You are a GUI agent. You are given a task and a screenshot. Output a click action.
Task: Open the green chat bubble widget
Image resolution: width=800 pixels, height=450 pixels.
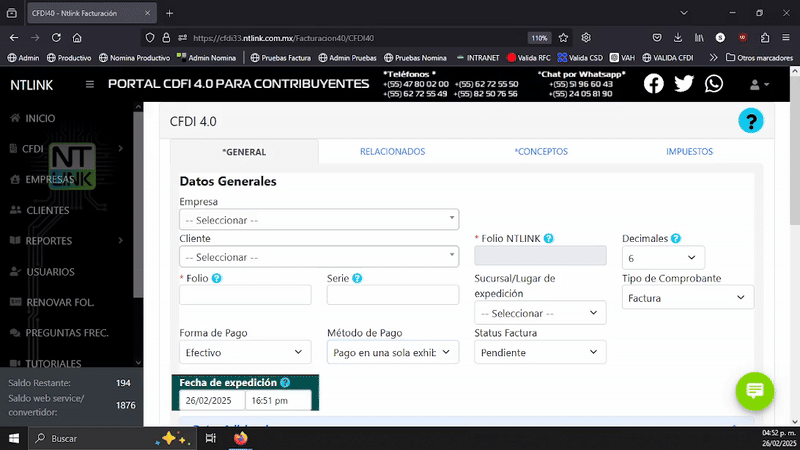[x=755, y=391]
